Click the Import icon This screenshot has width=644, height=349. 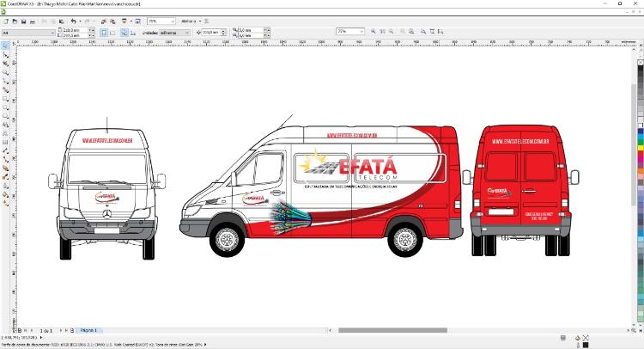pos(104,21)
